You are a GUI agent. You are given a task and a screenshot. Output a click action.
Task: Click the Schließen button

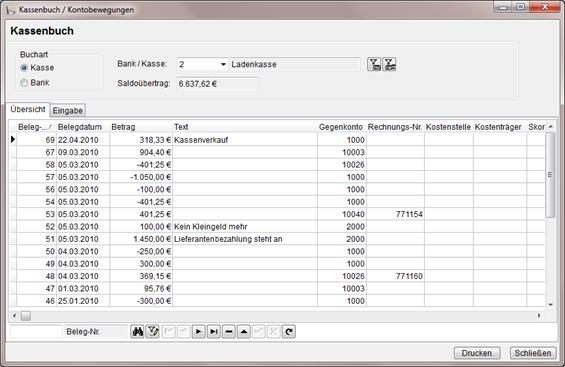pyautogui.click(x=533, y=353)
